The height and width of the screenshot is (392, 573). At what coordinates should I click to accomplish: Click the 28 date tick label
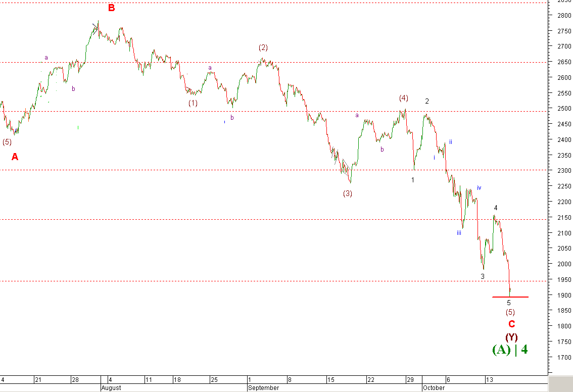click(x=75, y=380)
